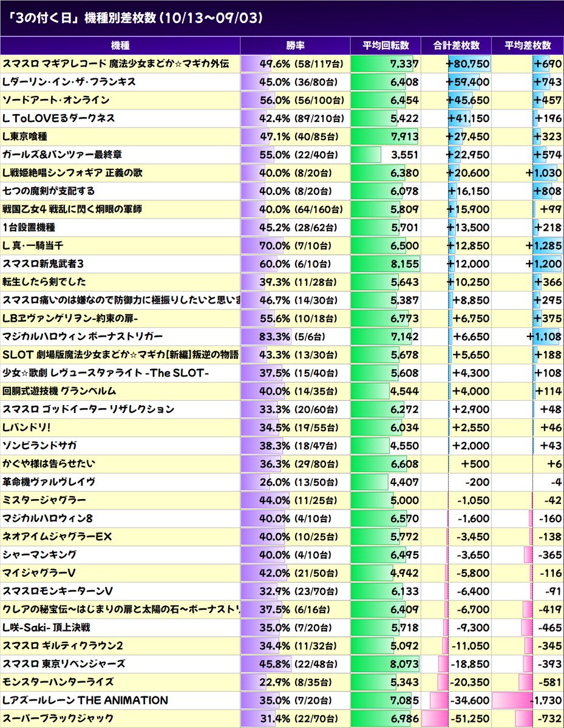Select LBヱヴァンゲリヲン-約束の扉- name
Viewport: 564px width, 728px height.
(x=70, y=319)
